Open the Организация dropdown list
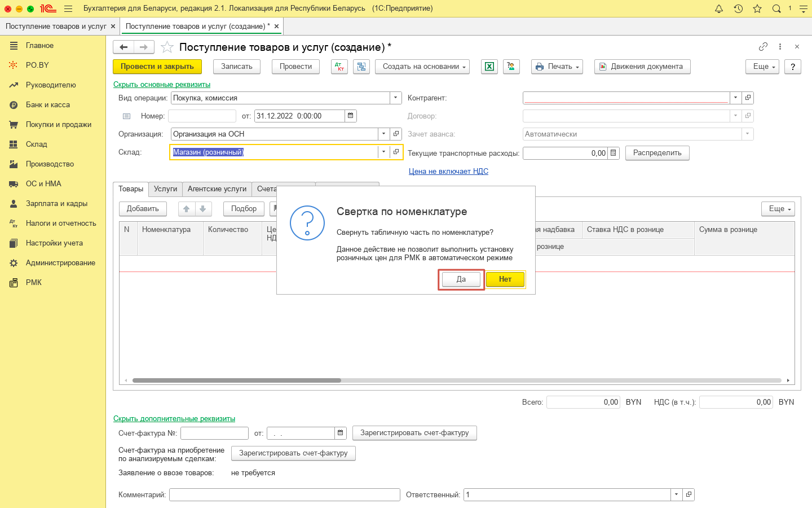This screenshot has width=812, height=508. click(x=384, y=134)
